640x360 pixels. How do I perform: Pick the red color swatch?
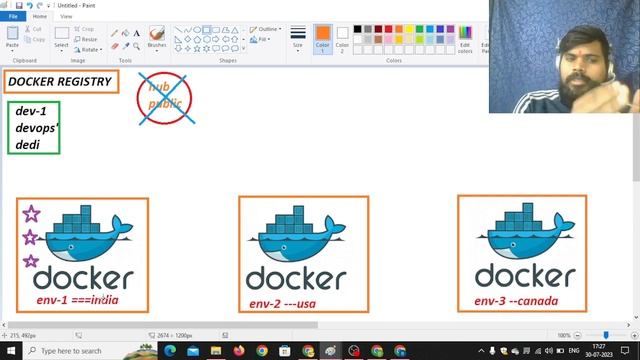point(389,29)
